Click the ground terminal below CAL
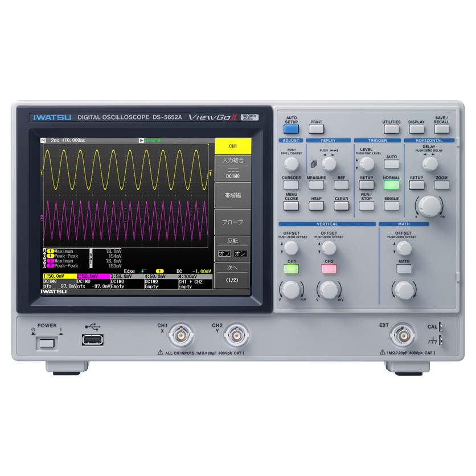This screenshot has height=476, width=476. pos(441,340)
